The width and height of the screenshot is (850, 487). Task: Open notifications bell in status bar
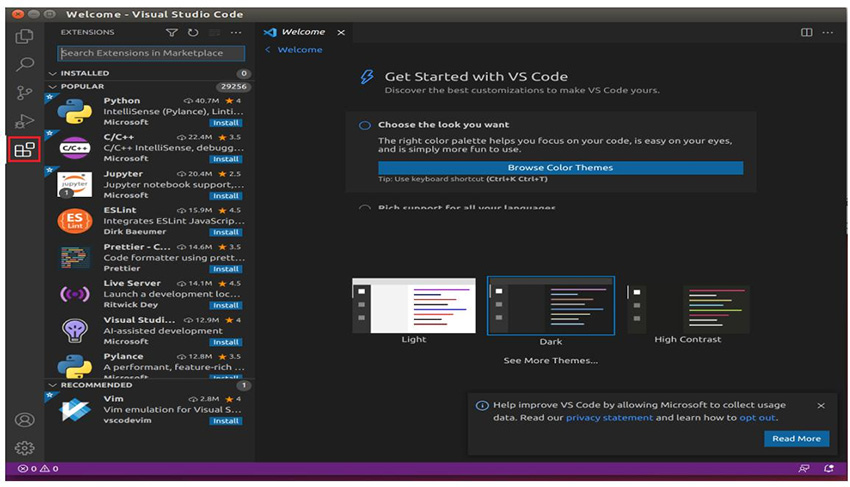(828, 469)
